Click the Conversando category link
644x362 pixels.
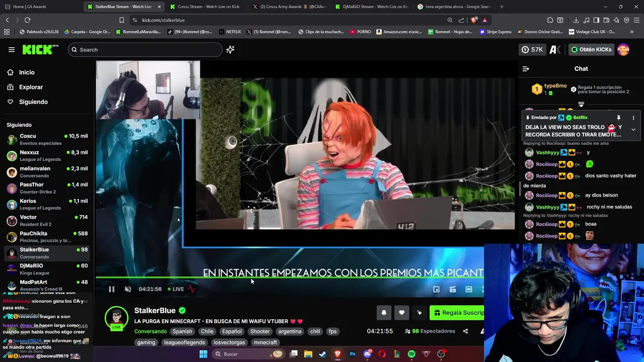pos(150,331)
